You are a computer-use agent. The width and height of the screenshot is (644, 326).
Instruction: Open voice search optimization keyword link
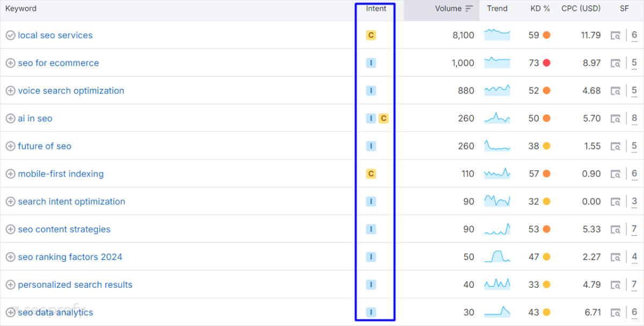71,91
